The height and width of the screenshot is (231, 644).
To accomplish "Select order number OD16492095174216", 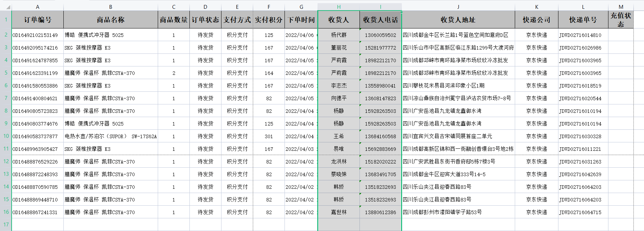I will [38, 47].
